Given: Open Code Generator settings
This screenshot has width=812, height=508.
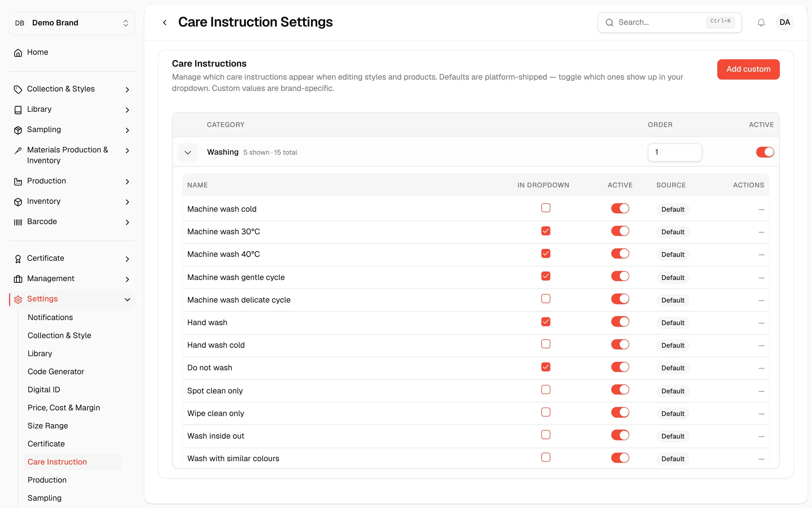Looking at the screenshot, I should [x=56, y=371].
